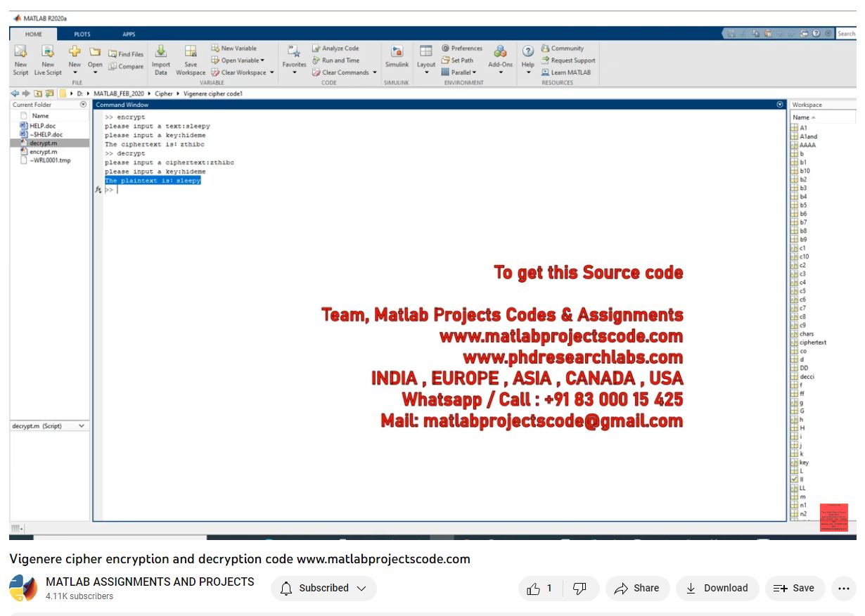Open MATLAB ASSIGNMENTS AND PROJECTS channel link
865x616 pixels.
[150, 582]
